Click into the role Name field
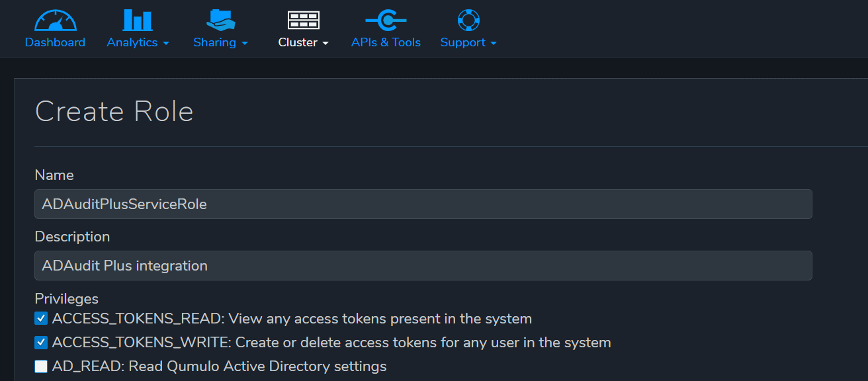This screenshot has height=381, width=868. (423, 204)
